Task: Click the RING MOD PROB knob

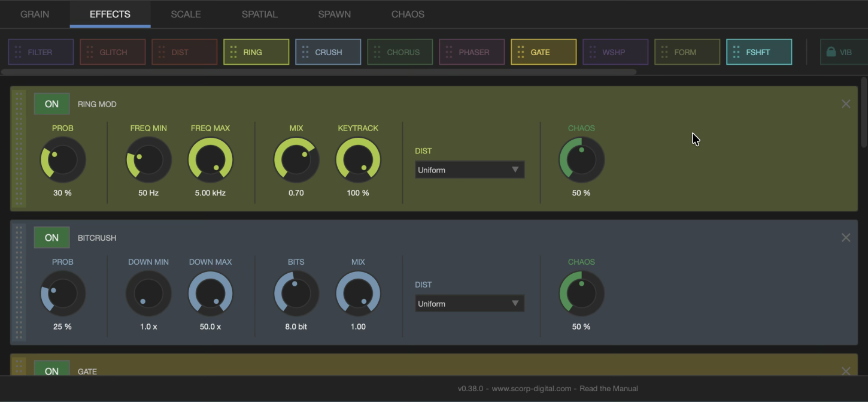Action: pyautogui.click(x=63, y=160)
